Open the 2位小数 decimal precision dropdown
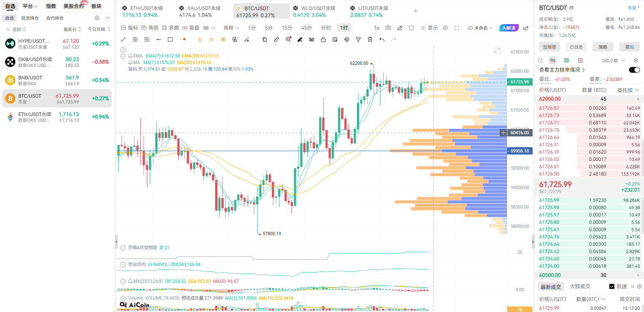The image size is (644, 312). tap(614, 60)
